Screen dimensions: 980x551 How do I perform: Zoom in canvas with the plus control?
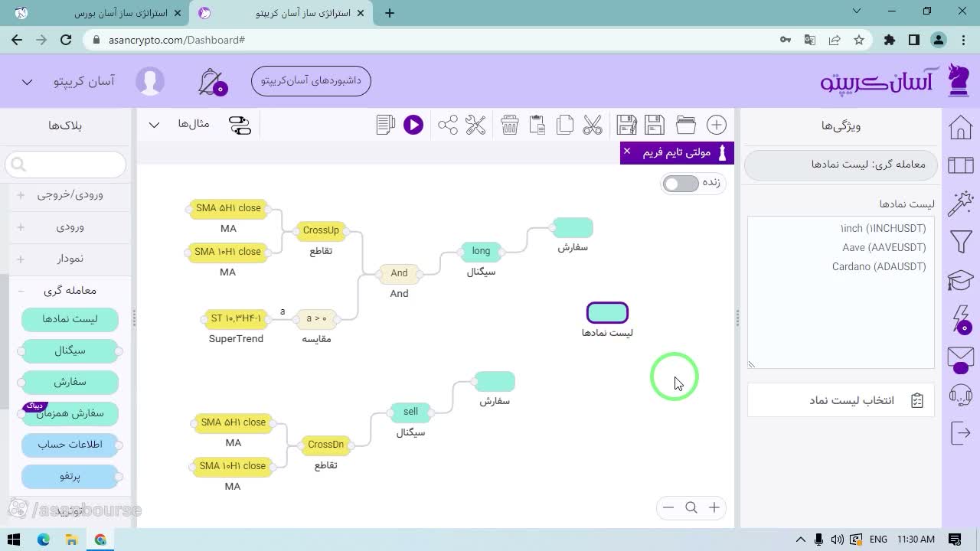tap(714, 507)
